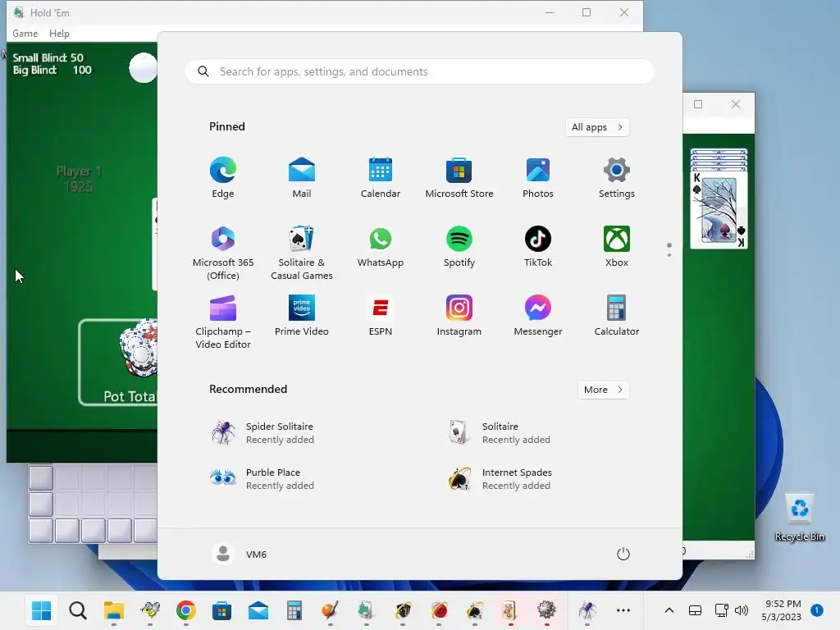The image size is (840, 630).
Task: Open the clock showing 9:52 PM
Action: [782, 610]
